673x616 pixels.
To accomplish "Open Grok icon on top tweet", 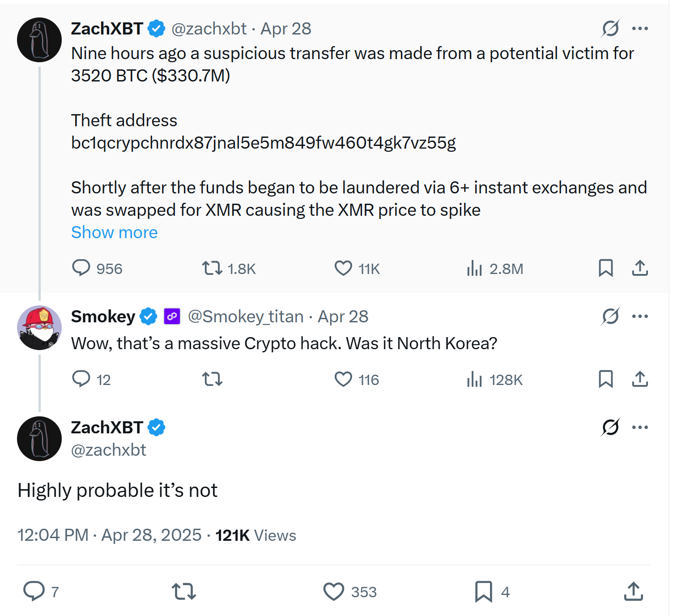I will pyautogui.click(x=610, y=29).
